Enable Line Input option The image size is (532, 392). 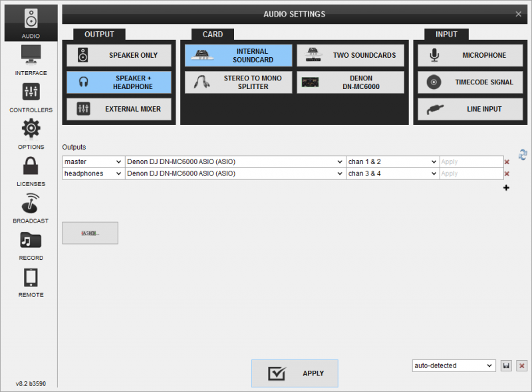470,109
